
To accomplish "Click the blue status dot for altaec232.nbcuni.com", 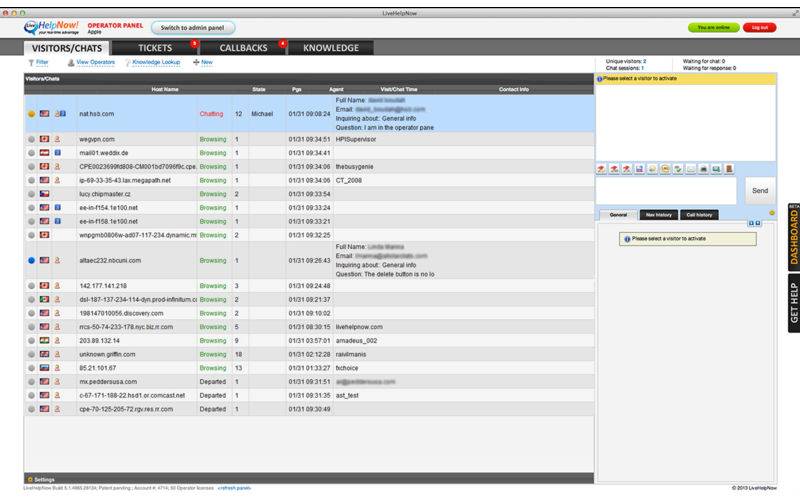I will [32, 260].
